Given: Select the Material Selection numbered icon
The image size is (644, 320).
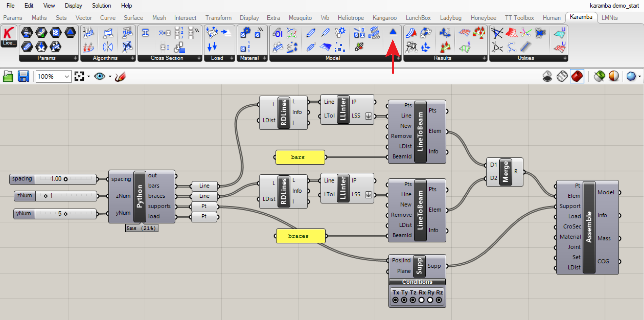Looking at the screenshot, I should pyautogui.click(x=245, y=47).
